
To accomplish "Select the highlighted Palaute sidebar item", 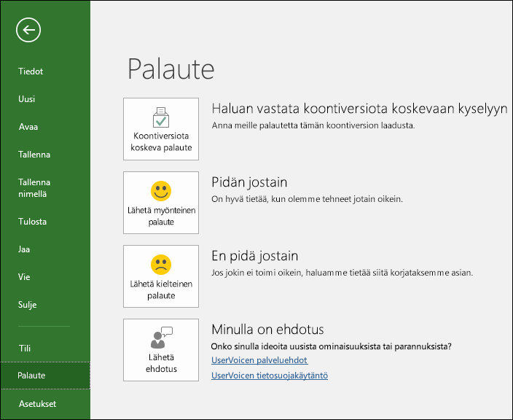I will click(45, 376).
